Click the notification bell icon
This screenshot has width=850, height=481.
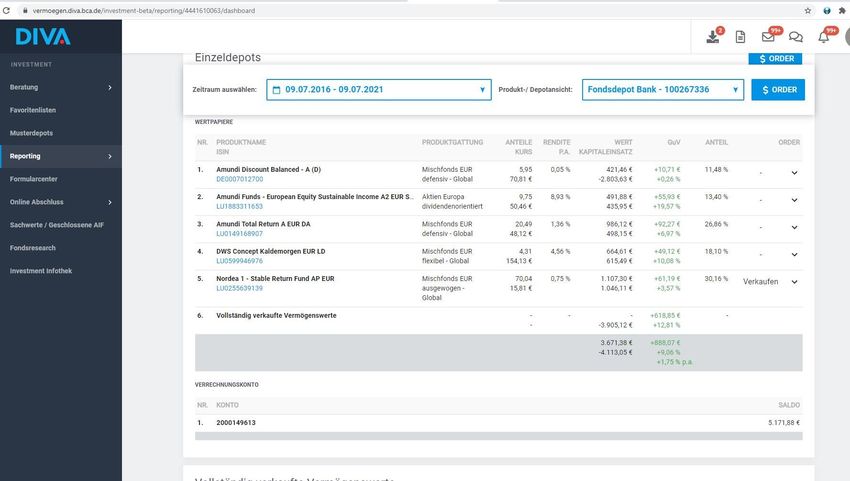[824, 37]
